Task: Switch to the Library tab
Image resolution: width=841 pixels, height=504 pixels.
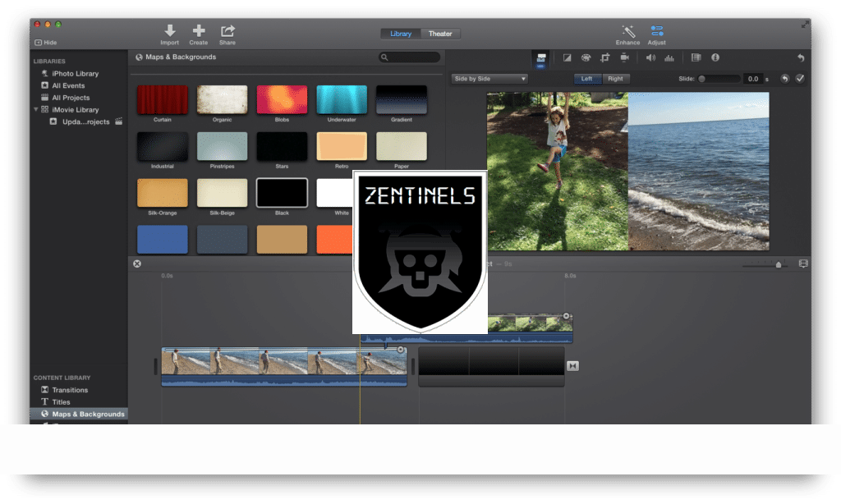Action: pos(401,34)
